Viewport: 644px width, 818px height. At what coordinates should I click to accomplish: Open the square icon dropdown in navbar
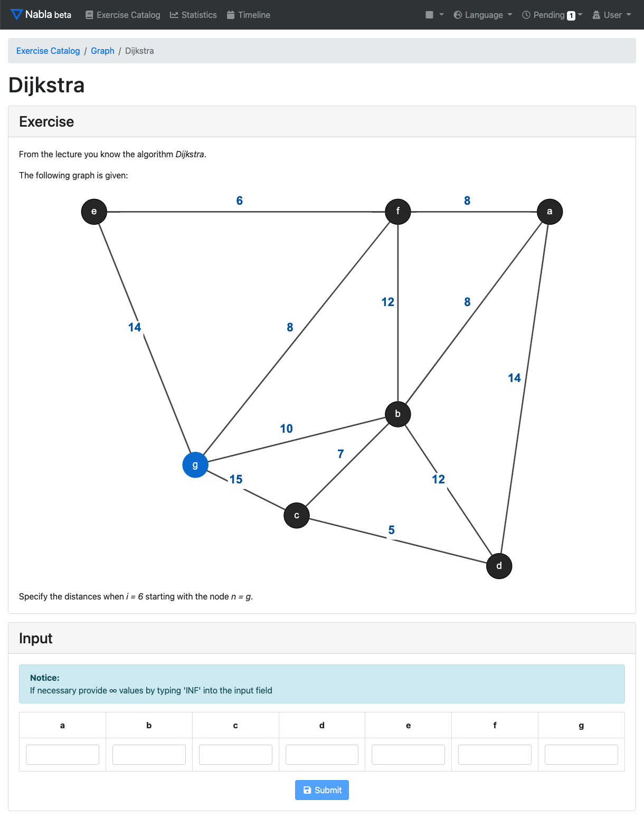point(434,15)
